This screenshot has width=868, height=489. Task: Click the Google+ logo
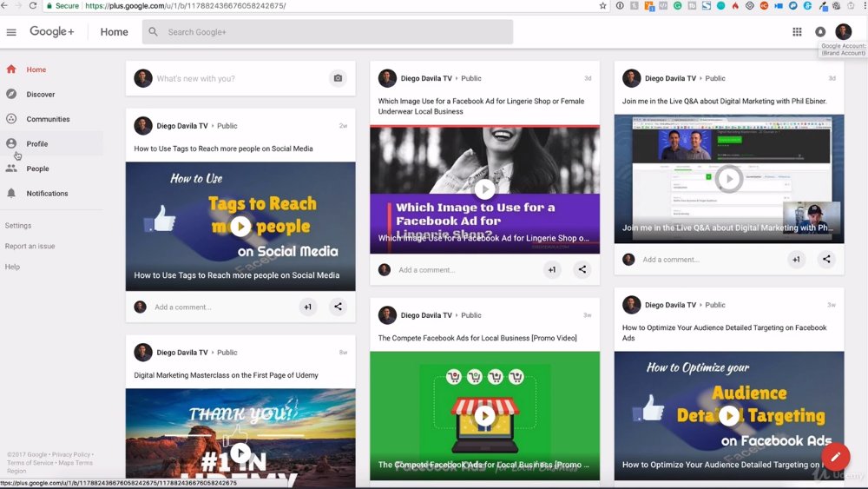click(51, 31)
